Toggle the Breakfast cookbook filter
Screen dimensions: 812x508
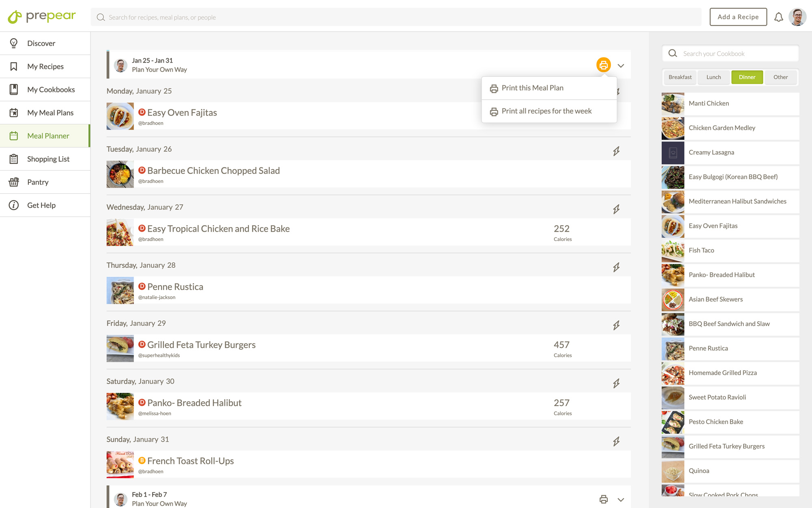coord(680,77)
